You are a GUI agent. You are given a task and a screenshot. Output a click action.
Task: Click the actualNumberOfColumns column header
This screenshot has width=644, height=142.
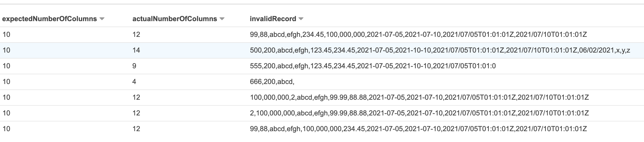pos(175,19)
